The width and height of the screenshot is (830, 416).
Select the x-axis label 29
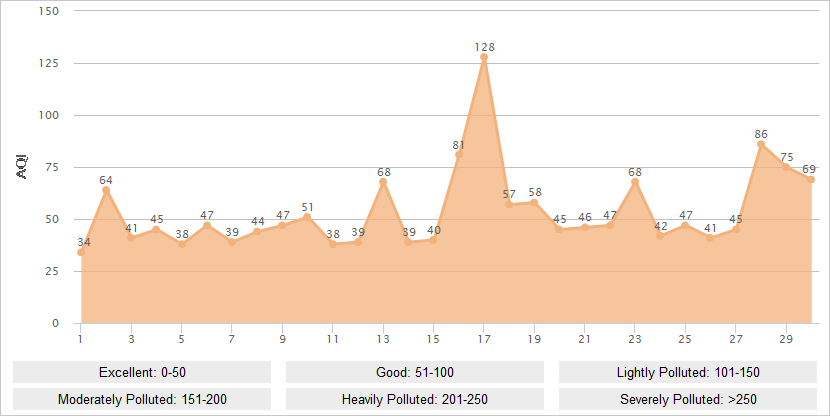pos(786,339)
